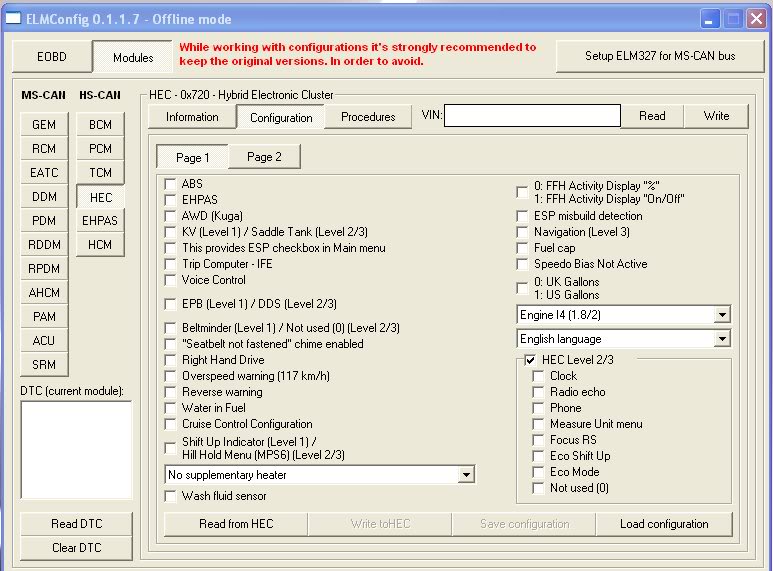The image size is (773, 571).
Task: Switch to Page 2 of configuration
Action: (x=264, y=158)
